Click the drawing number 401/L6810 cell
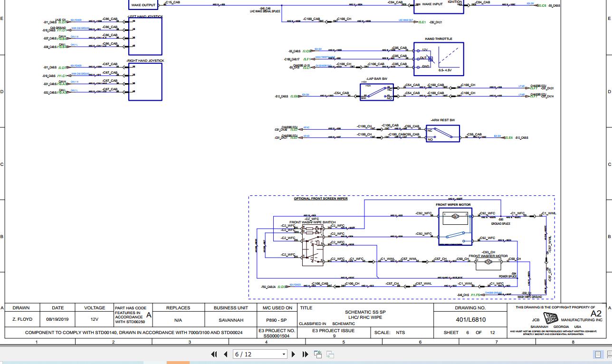Screen dimensions: 612x364 tap(470, 320)
